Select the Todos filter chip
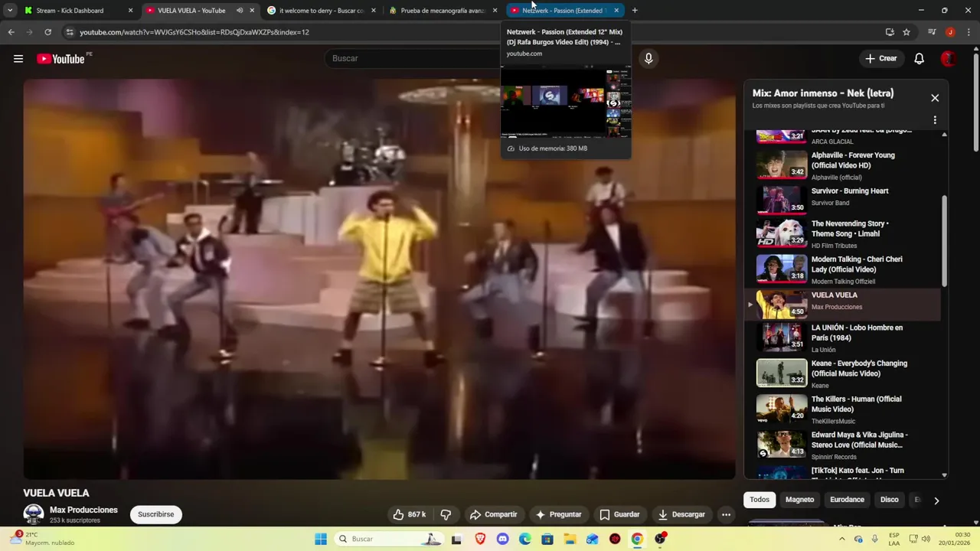The image size is (980, 551). (x=759, y=500)
